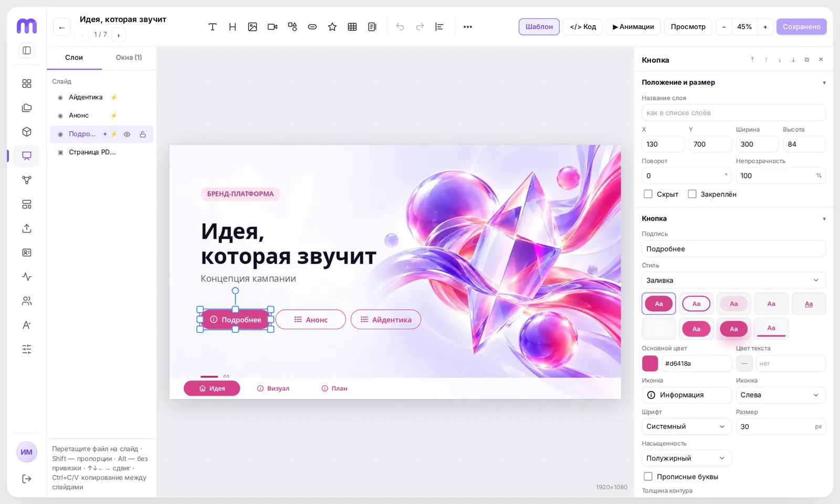The height and width of the screenshot is (504, 840).
Task: Open the alignment tool icon
Action: (x=439, y=27)
